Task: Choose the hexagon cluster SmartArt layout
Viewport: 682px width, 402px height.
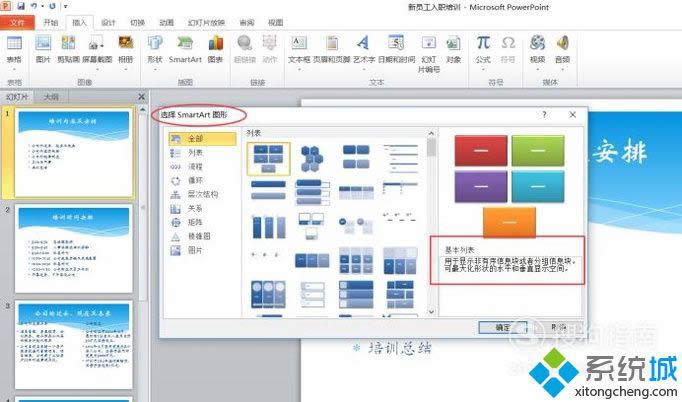Action: (312, 159)
